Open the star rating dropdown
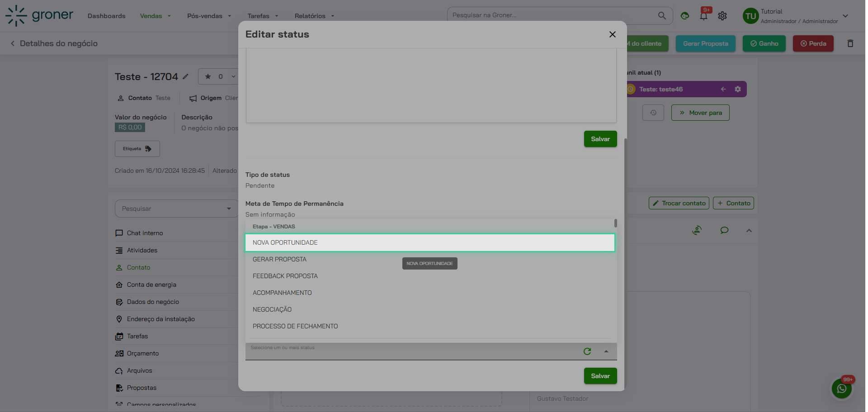The width and height of the screenshot is (868, 412). tap(219, 76)
